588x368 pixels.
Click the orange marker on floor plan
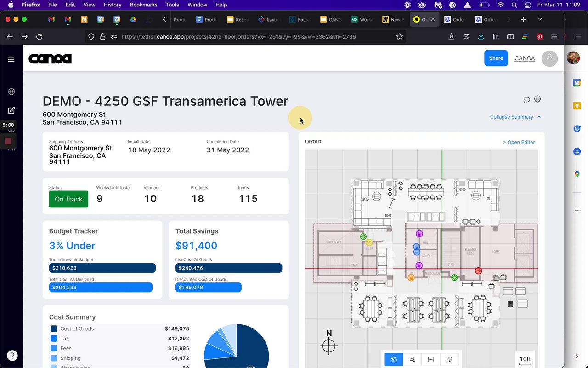click(x=411, y=277)
